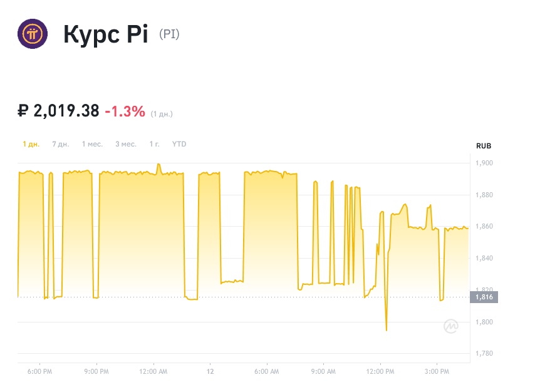
Task: Click the RUB currency label
Action: click(x=484, y=146)
